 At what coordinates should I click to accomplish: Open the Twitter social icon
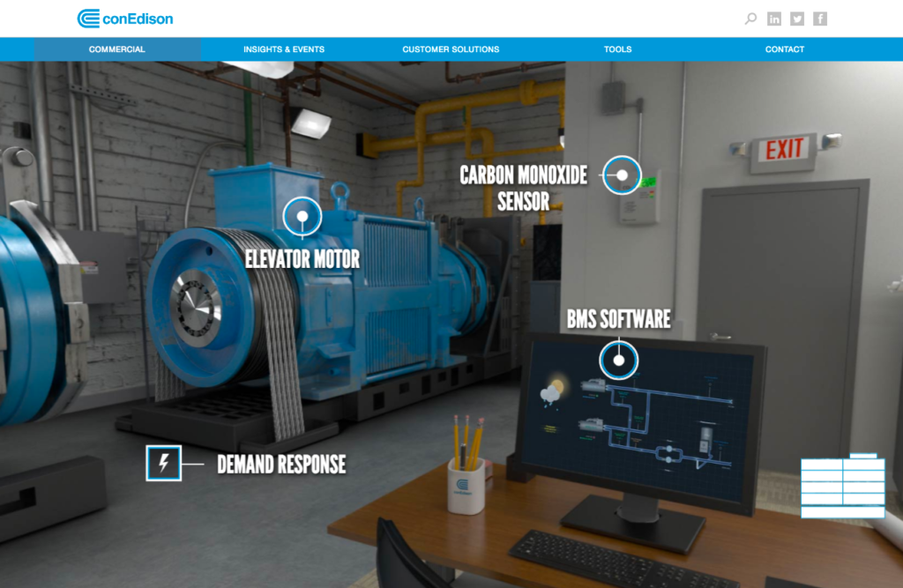click(797, 19)
